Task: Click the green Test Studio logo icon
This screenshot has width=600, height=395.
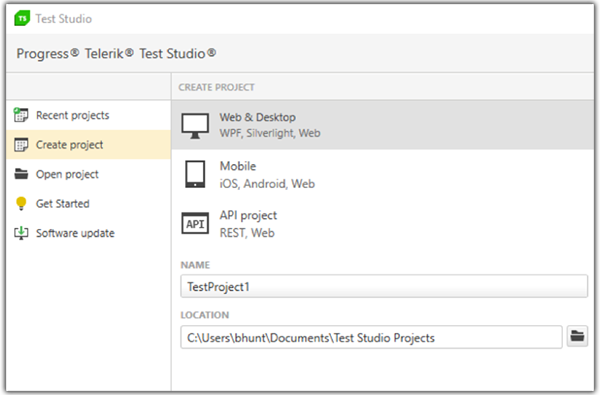Action: [22, 18]
